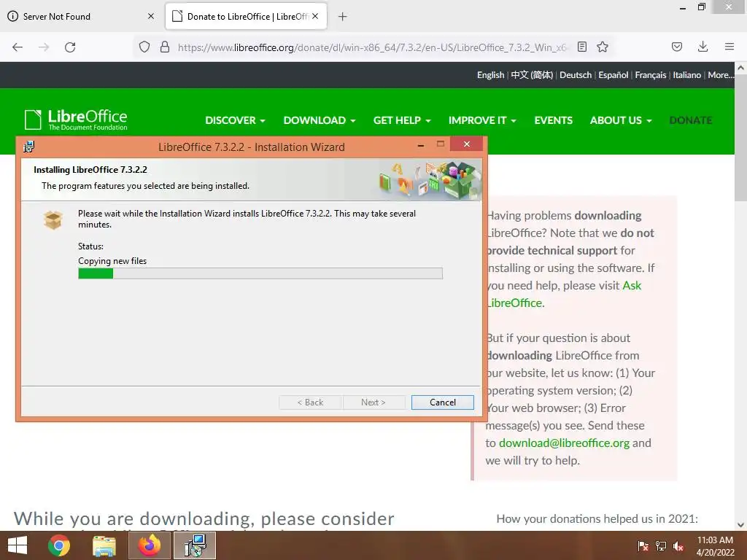Open the taskbar clock and date
Viewport: 747px width, 560px height.
coord(715,545)
